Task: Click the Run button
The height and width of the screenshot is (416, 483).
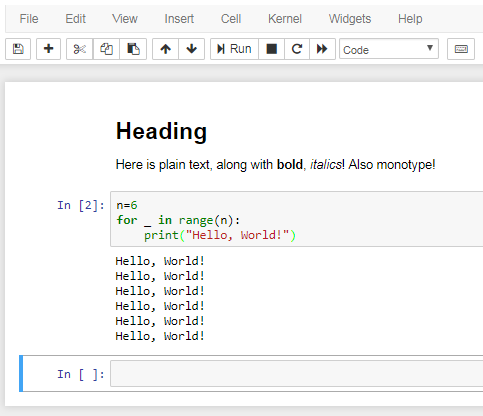Action: (234, 49)
